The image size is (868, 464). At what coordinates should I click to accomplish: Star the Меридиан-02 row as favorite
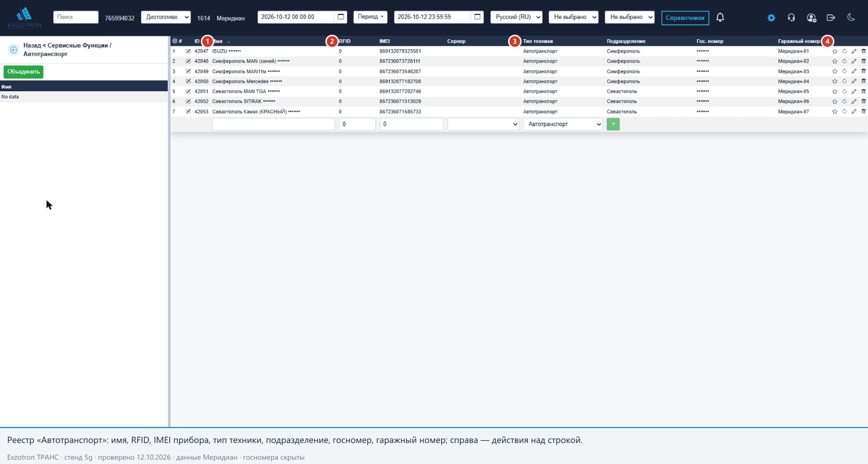coord(835,61)
